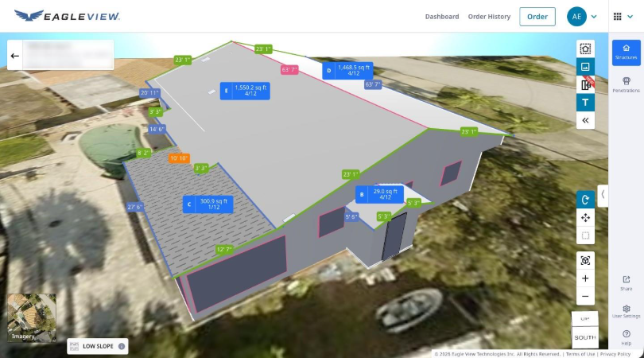Viewport: 644px width, 358px height.
Task: Select the rotate view tool
Action: coord(585,200)
